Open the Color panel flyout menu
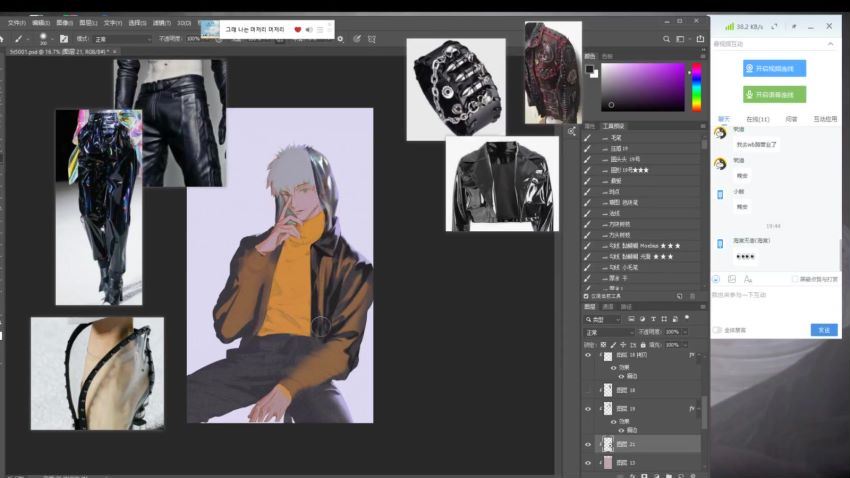Image resolution: width=850 pixels, height=478 pixels. coord(703,56)
